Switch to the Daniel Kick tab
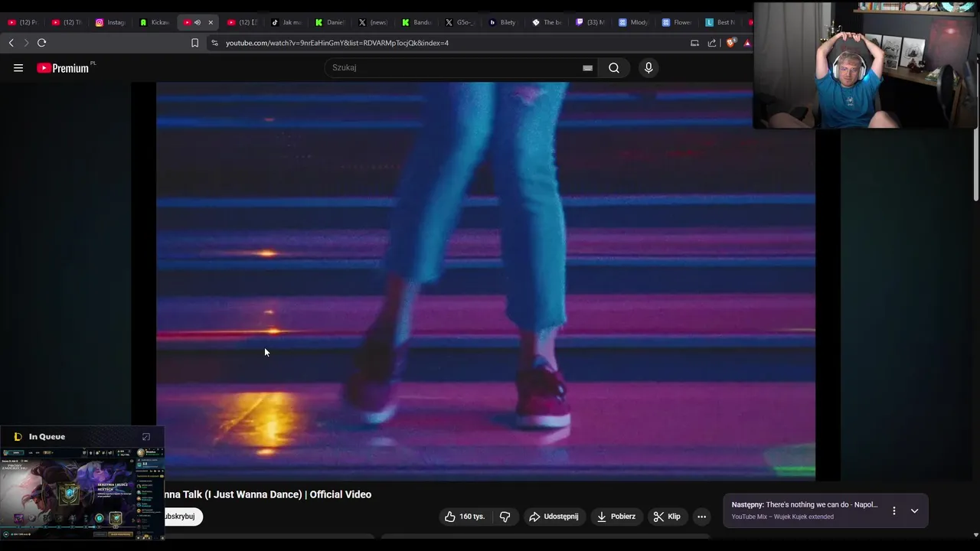980x551 pixels. click(x=331, y=22)
